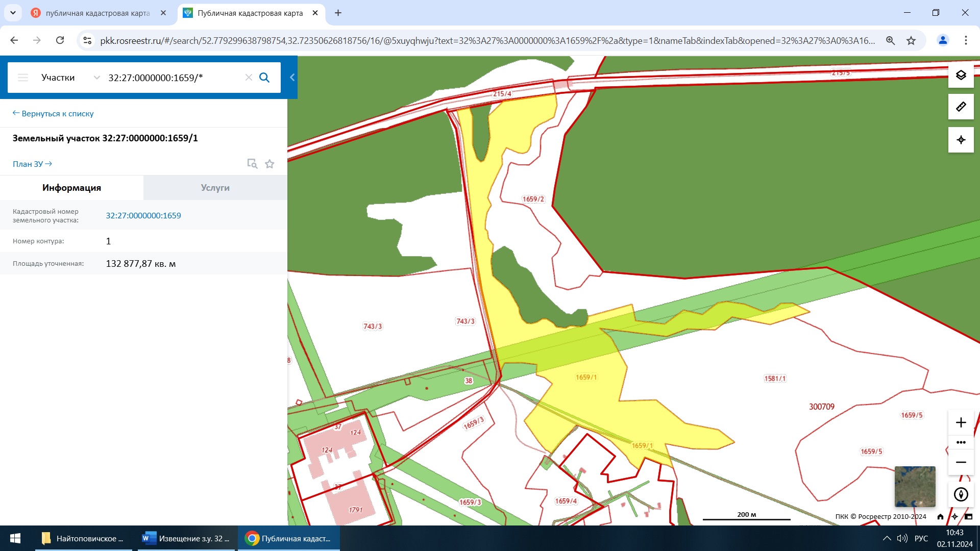Expand the Участки search type dropdown
Screen dimensions: 980x551
point(96,78)
